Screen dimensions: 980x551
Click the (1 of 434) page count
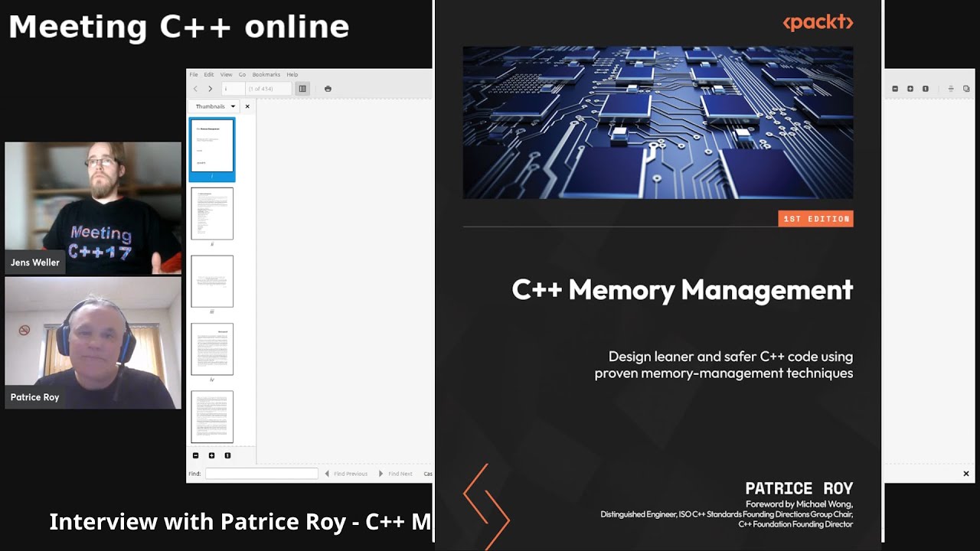point(261,89)
